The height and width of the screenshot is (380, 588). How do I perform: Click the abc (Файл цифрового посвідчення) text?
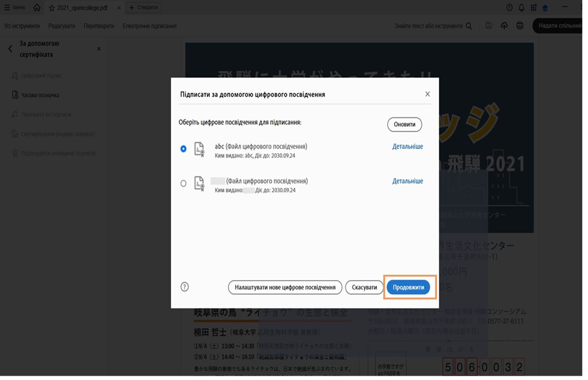261,146
